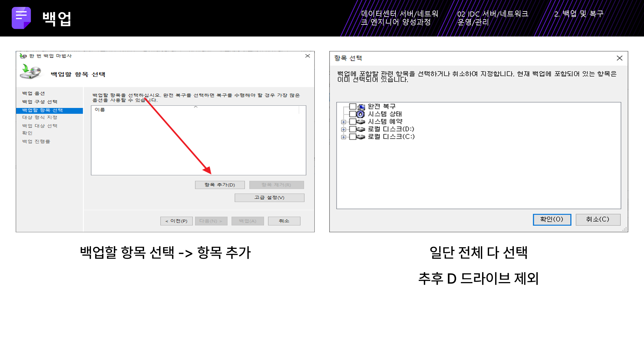Select the 백업 구성 선택 wizard step
The height and width of the screenshot is (362, 644).
40,102
